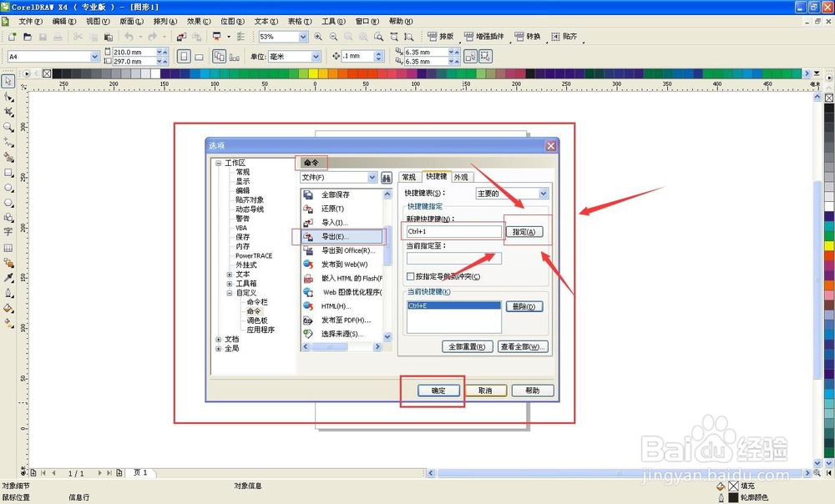Open the A4 paper size dropdown

coord(95,57)
